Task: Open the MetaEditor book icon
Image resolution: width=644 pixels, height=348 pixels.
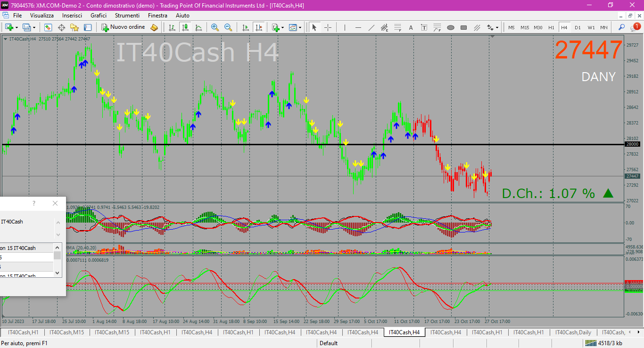Action: point(154,27)
